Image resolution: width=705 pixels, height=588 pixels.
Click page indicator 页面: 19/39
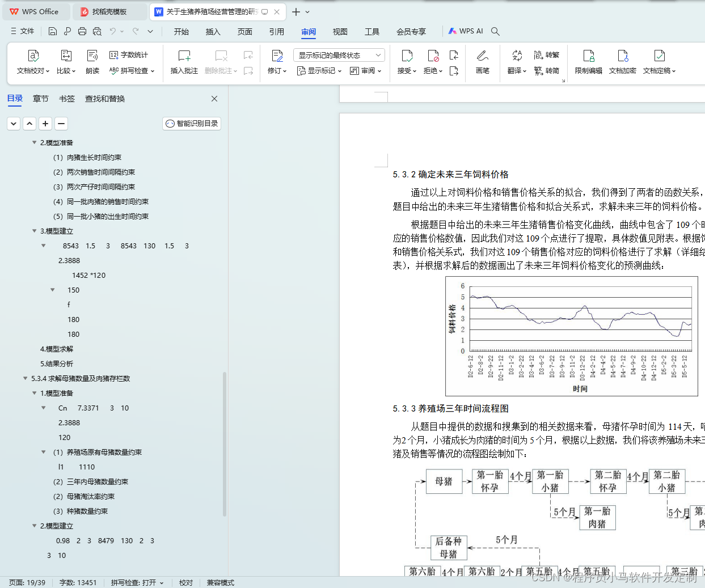[27, 582]
